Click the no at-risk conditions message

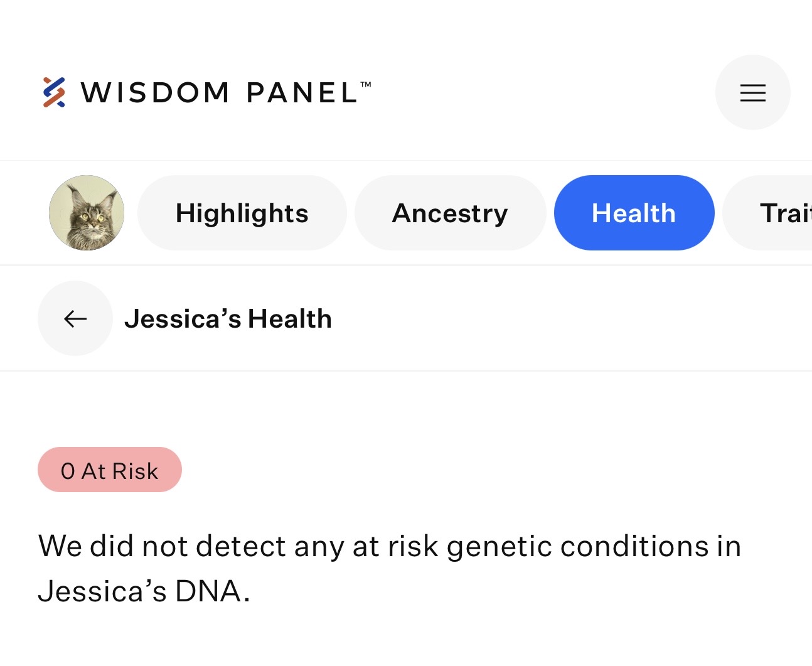(389, 568)
